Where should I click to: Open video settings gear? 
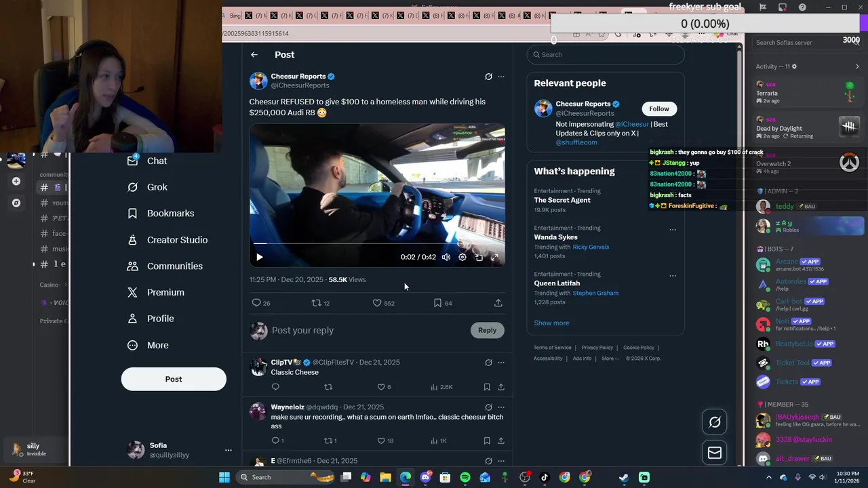(462, 257)
